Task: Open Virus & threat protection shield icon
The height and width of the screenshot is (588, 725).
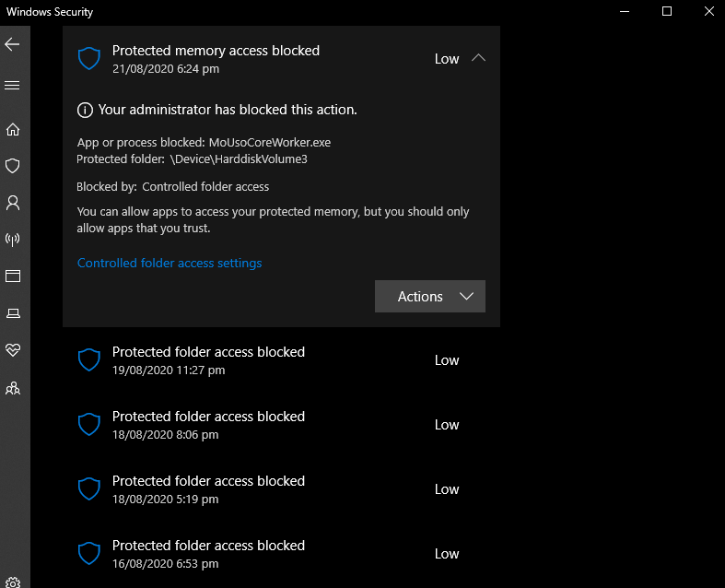Action: (x=13, y=166)
